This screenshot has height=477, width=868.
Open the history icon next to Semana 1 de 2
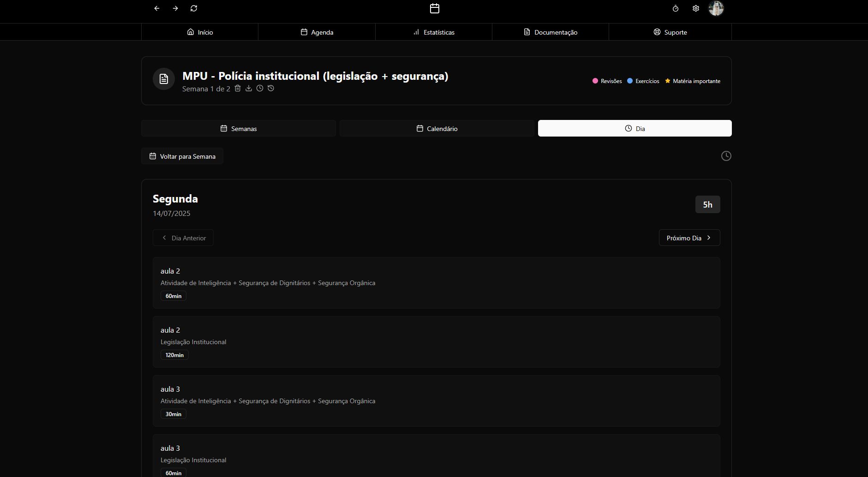pos(271,88)
